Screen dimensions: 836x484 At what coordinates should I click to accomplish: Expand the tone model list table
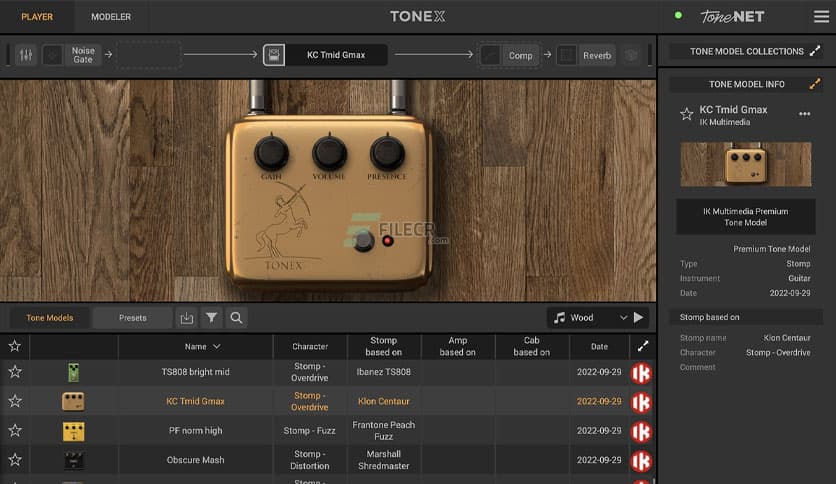[x=642, y=346]
